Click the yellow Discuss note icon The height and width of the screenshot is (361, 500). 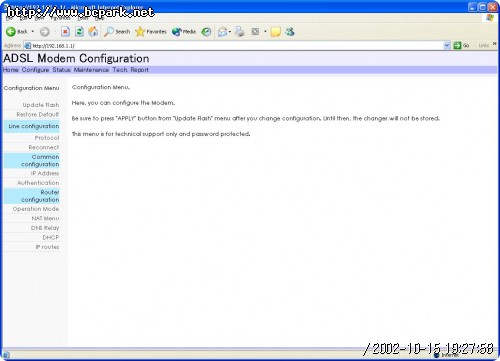click(x=275, y=32)
